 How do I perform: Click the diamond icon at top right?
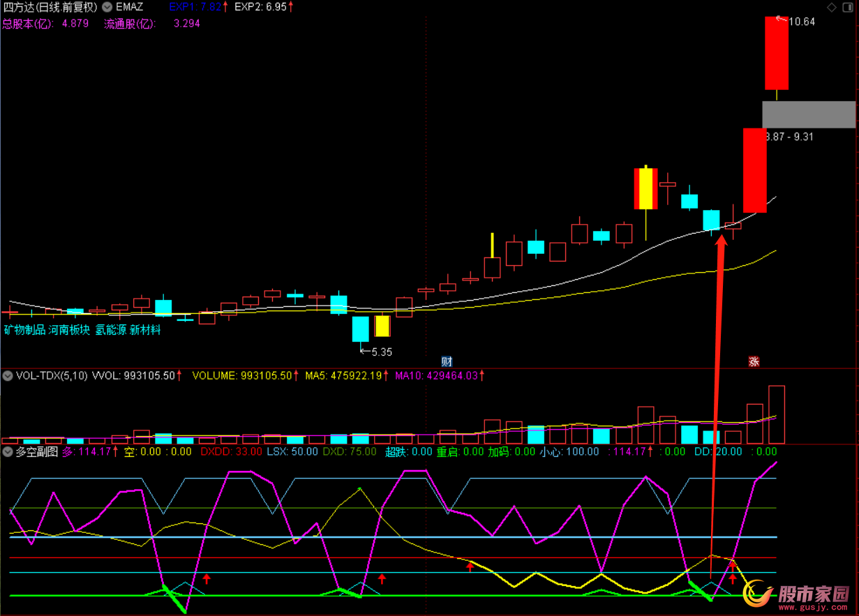point(832,7)
